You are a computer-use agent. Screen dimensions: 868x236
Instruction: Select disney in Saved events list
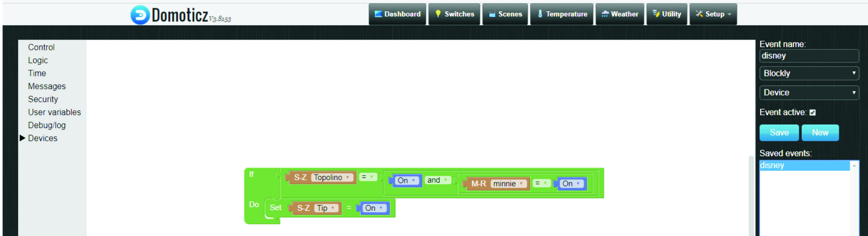[804, 166]
